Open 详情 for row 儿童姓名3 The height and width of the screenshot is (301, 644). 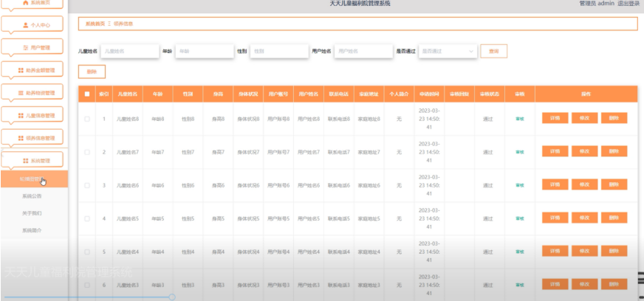tap(555, 284)
